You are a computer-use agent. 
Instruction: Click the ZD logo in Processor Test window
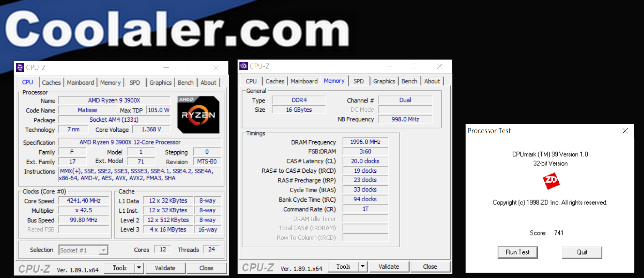click(x=551, y=181)
